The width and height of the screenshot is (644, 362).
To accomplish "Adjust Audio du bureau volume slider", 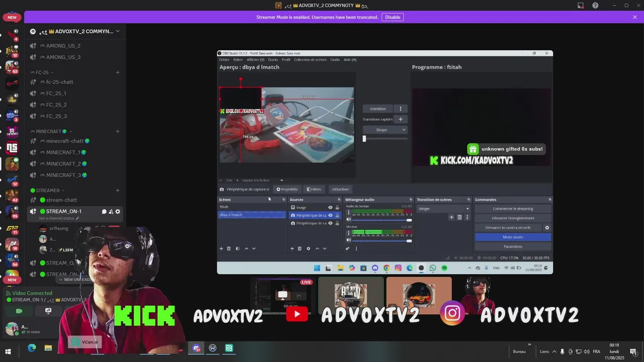I will (381, 220).
